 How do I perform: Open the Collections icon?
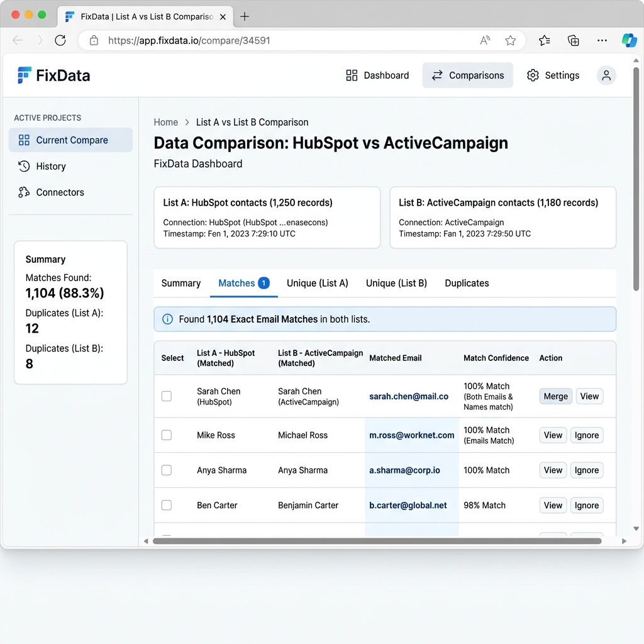574,40
